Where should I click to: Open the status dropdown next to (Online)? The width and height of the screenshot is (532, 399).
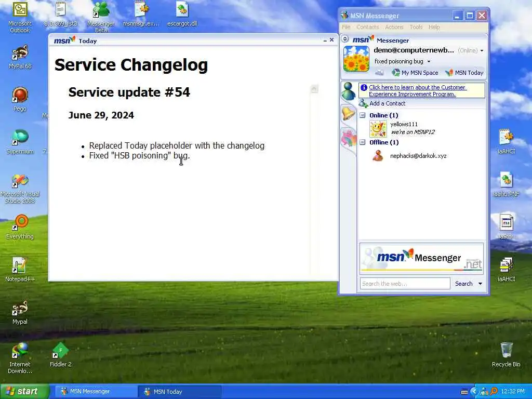pos(482,50)
